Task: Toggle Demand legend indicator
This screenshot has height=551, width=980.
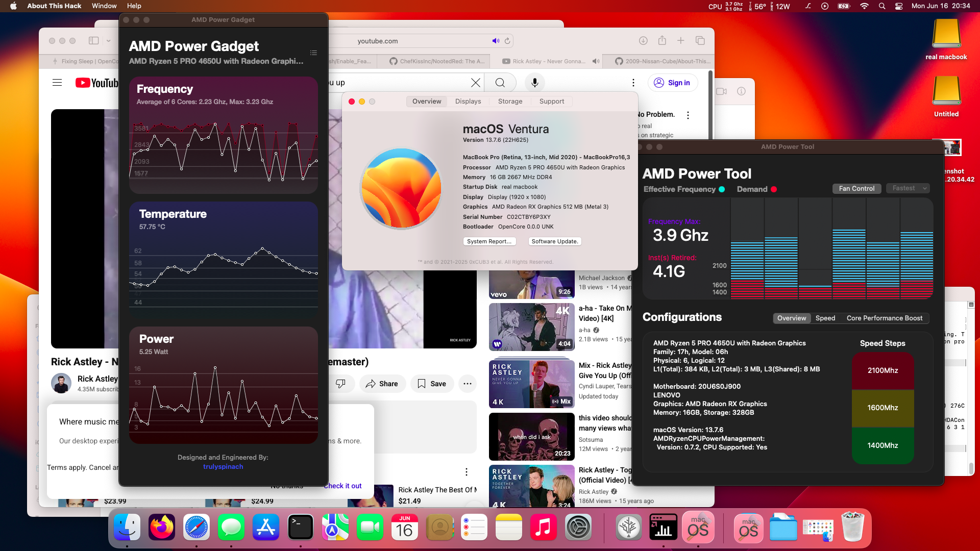Action: point(774,189)
